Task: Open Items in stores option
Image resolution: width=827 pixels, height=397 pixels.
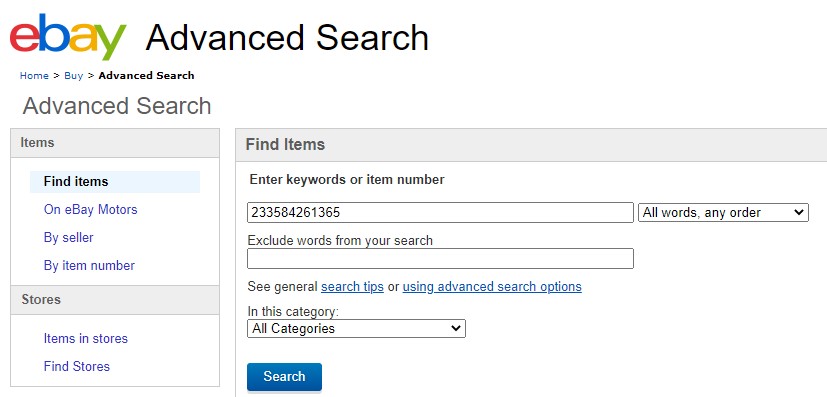Action: coord(86,338)
